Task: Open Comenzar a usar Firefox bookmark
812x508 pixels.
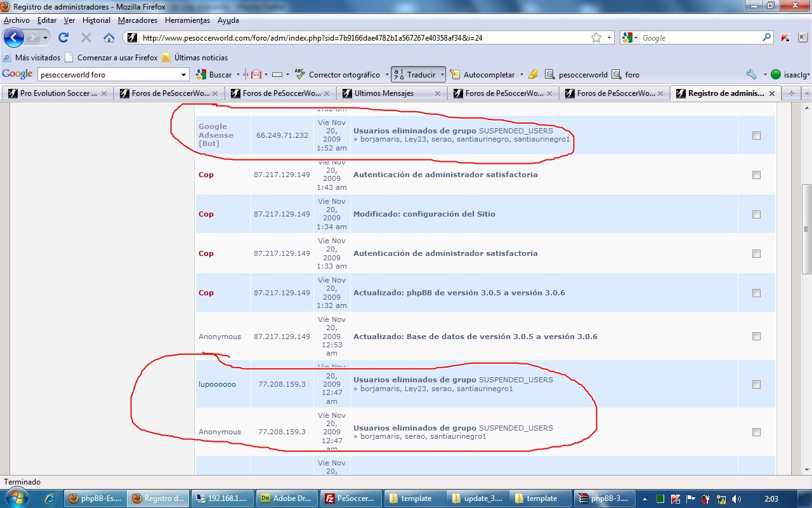Action: coord(112,57)
